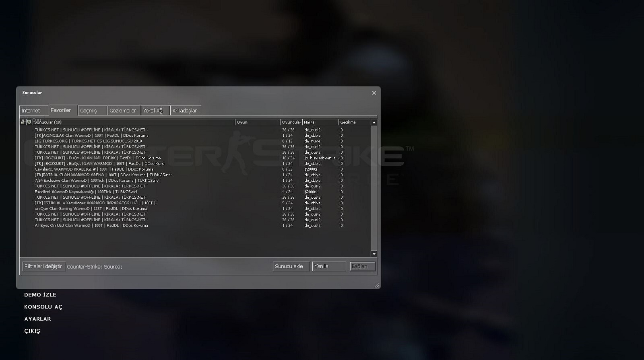Select the Gözlemciler tab
This screenshot has width=644, height=360.
(x=123, y=111)
